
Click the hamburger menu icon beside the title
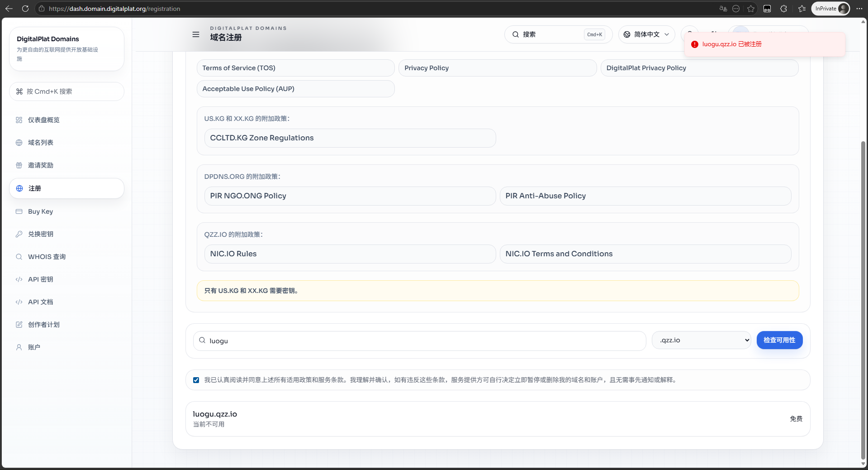(x=196, y=34)
